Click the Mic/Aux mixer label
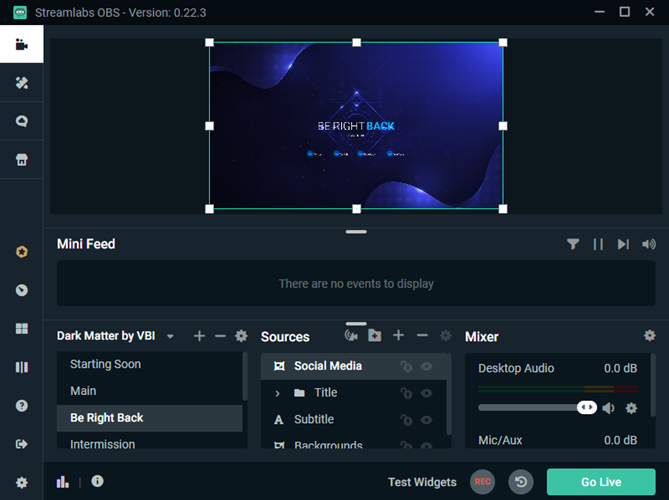669x500 pixels. tap(500, 440)
